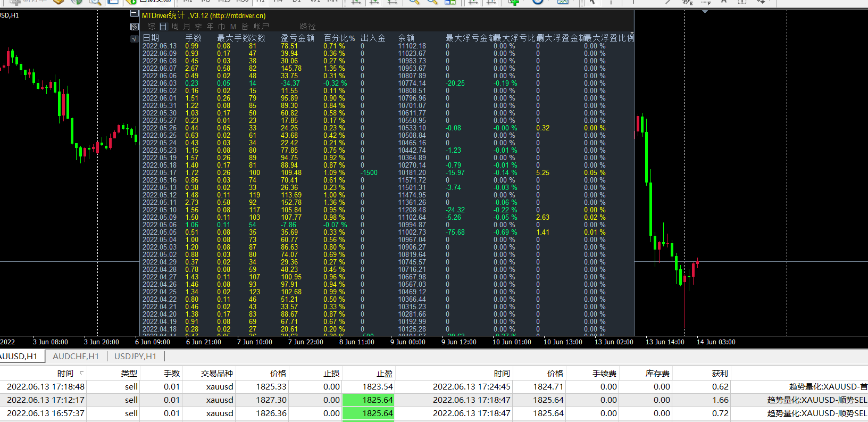The height and width of the screenshot is (422, 868).
Task: Click the 1823.54 take-profit value
Action: coord(378,387)
